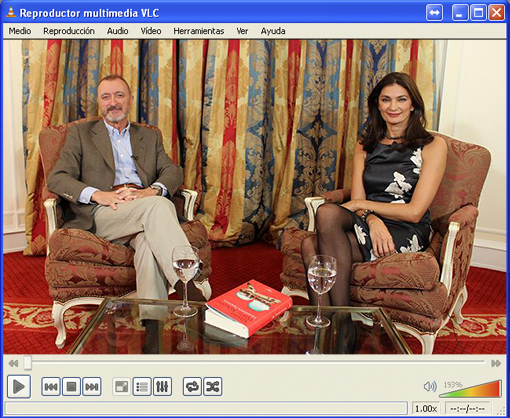Toggle fullscreen video mode icon
Image resolution: width=510 pixels, height=418 pixels.
pos(122,387)
